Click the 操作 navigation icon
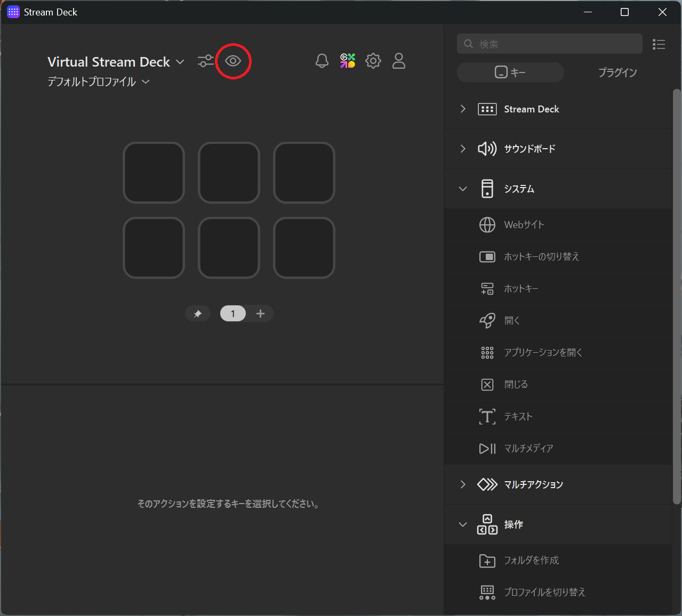 (x=487, y=524)
